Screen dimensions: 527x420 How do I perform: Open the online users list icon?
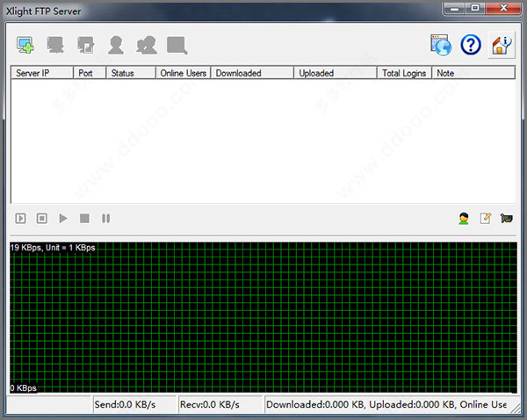point(464,219)
